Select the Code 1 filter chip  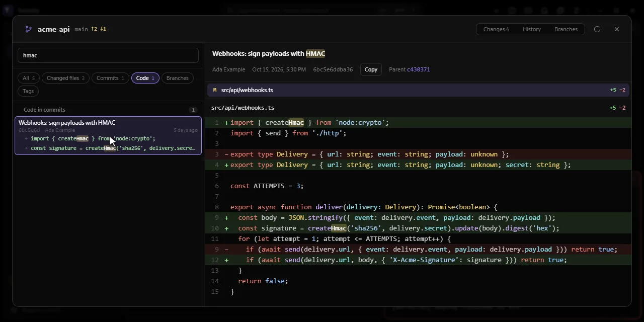[145, 78]
